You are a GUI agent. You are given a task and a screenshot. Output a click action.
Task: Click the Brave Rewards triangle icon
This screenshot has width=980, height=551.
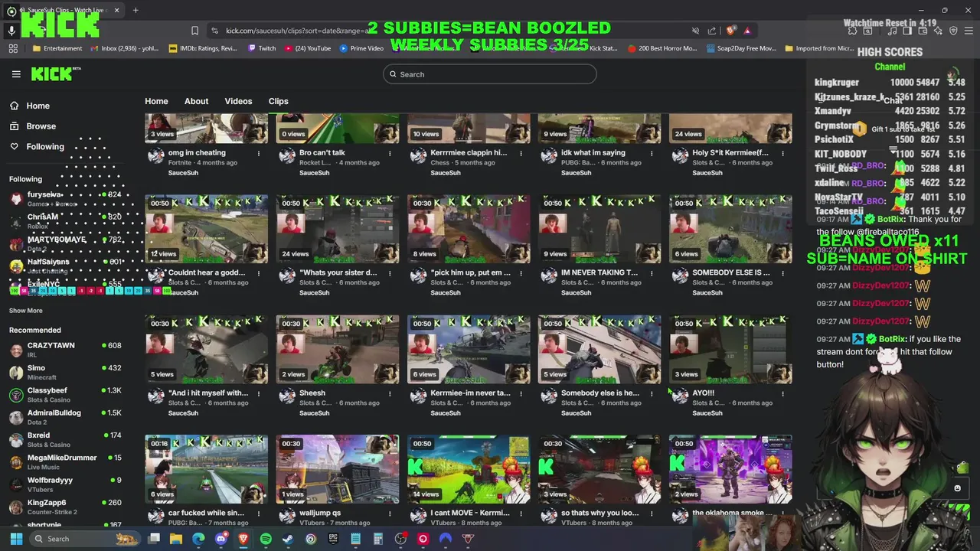(x=747, y=31)
